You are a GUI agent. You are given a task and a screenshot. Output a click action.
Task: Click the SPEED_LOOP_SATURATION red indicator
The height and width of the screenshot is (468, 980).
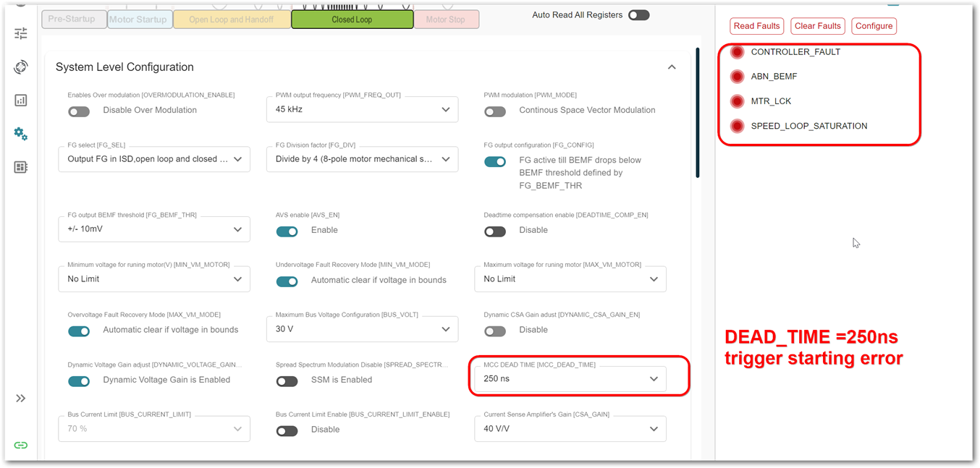[x=737, y=126]
